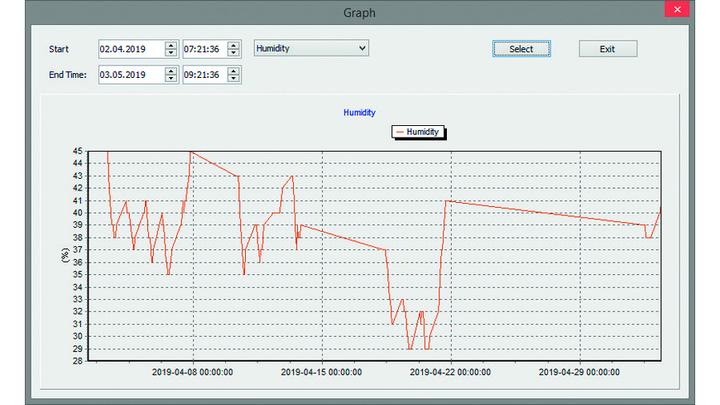Decrease End time with down spinner arrow
The image size is (720, 405).
pos(234,79)
